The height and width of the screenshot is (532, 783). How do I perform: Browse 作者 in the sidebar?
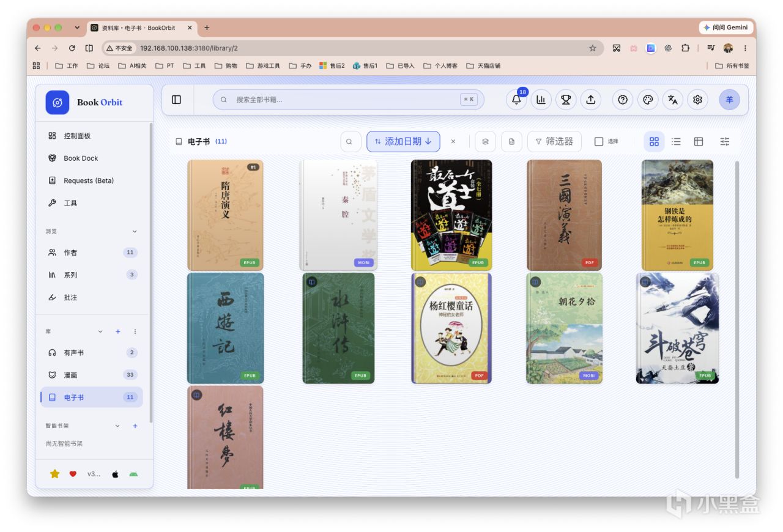tap(92, 253)
